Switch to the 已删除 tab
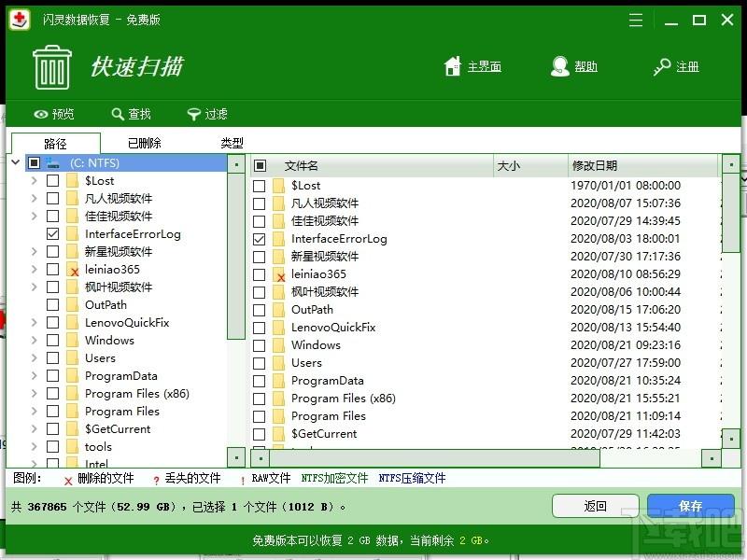Image resolution: width=747 pixels, height=560 pixels. pyautogui.click(x=145, y=143)
